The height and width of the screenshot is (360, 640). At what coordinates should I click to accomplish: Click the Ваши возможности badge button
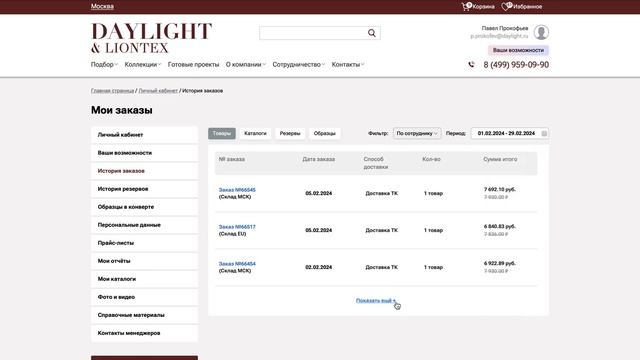pyautogui.click(x=518, y=50)
